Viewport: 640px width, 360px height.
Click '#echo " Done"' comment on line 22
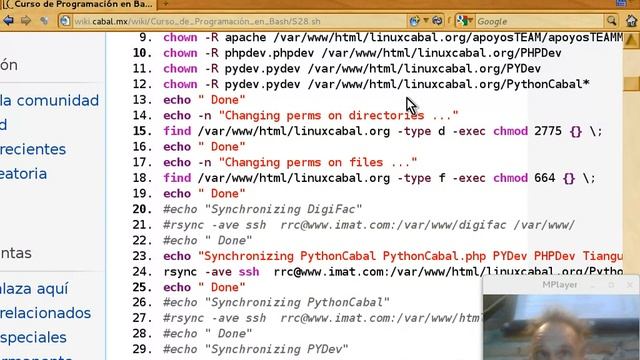tap(208, 240)
